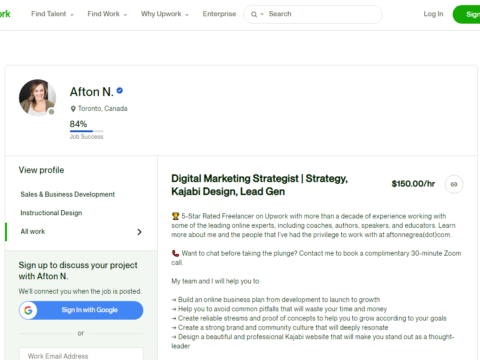Click the 84% job success value
The image size is (480, 360).
(x=78, y=124)
